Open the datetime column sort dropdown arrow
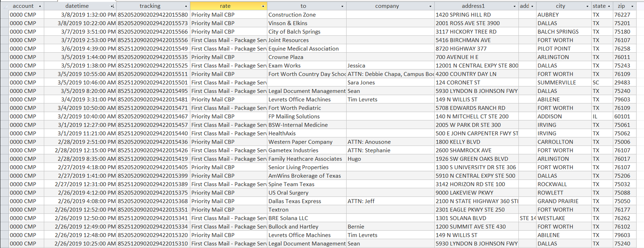644x248 pixels. tap(112, 6)
